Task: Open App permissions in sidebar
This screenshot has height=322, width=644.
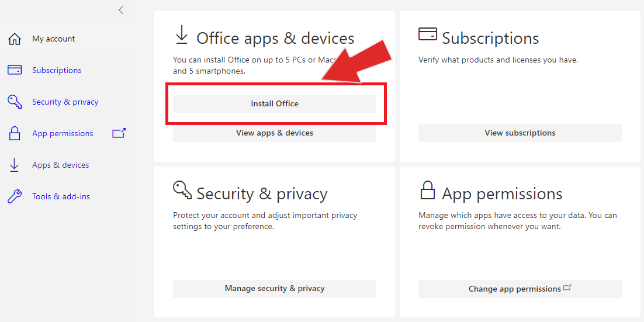Action: click(63, 133)
